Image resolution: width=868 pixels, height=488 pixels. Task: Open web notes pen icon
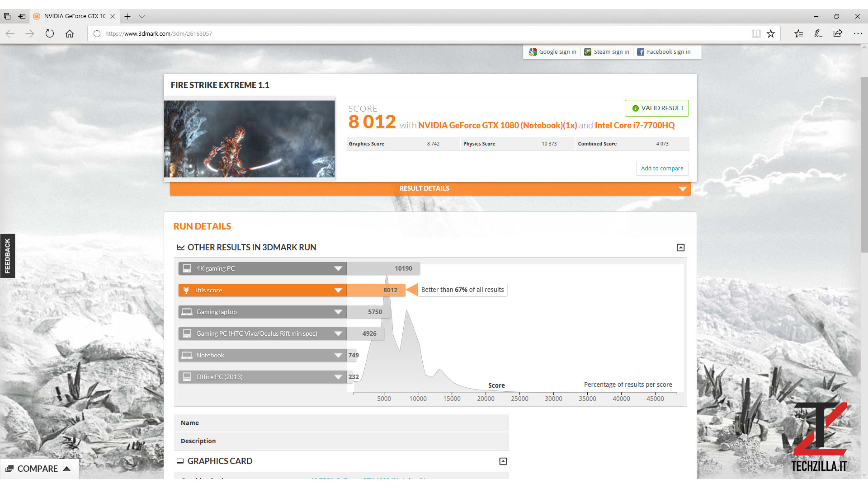pos(818,33)
